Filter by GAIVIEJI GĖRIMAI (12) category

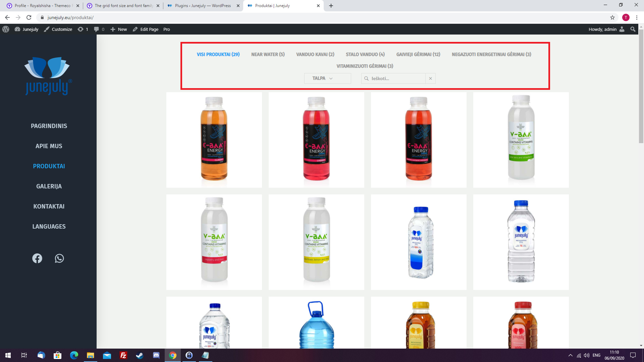(x=418, y=54)
